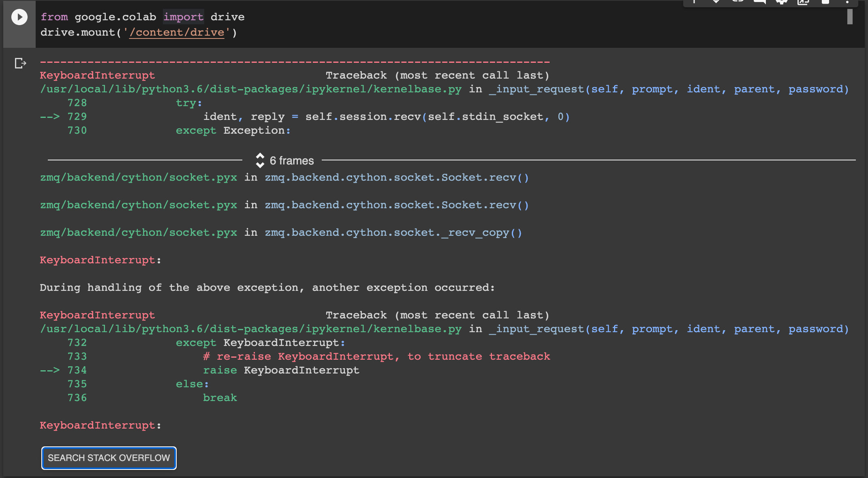Click the zmq socket.pyx recv frame entry
Viewport: 868px width, 478px height.
click(x=139, y=177)
